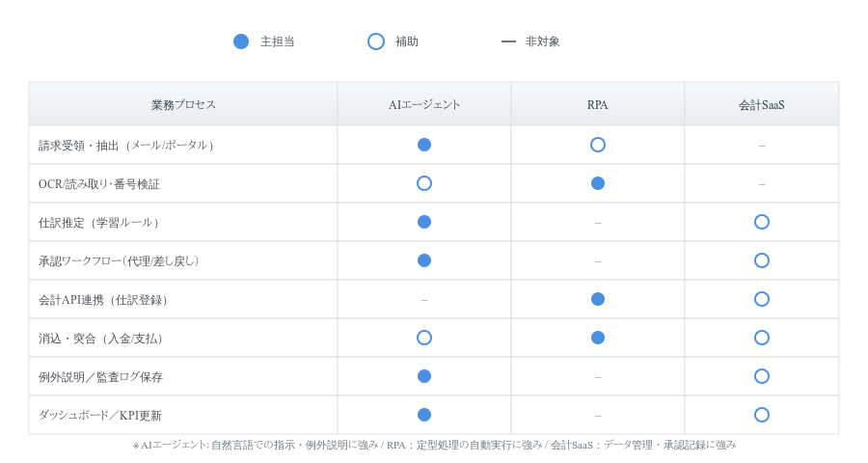The image size is (868, 463).
Task: Click hollow circle for OCR/読み取り under AIエージェント
Action: click(x=424, y=183)
